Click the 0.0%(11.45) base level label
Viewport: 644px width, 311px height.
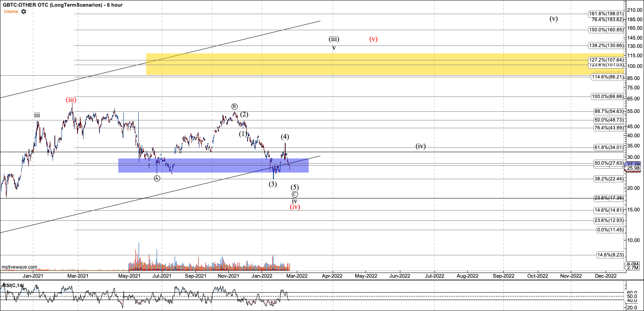(610, 230)
